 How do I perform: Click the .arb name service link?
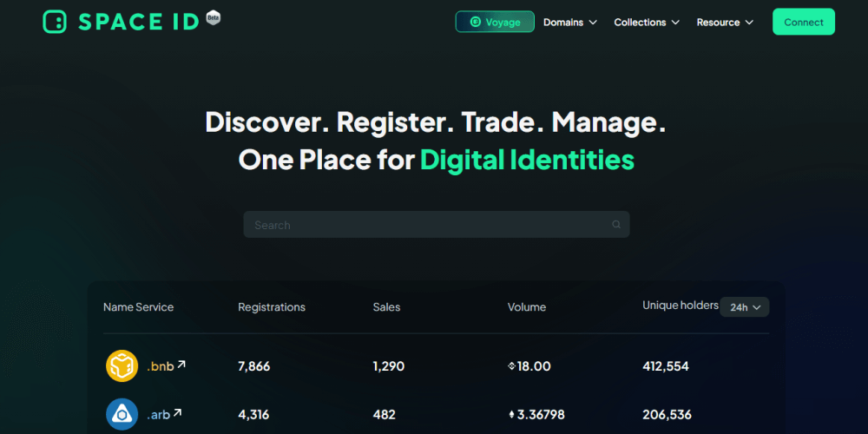pyautogui.click(x=158, y=415)
